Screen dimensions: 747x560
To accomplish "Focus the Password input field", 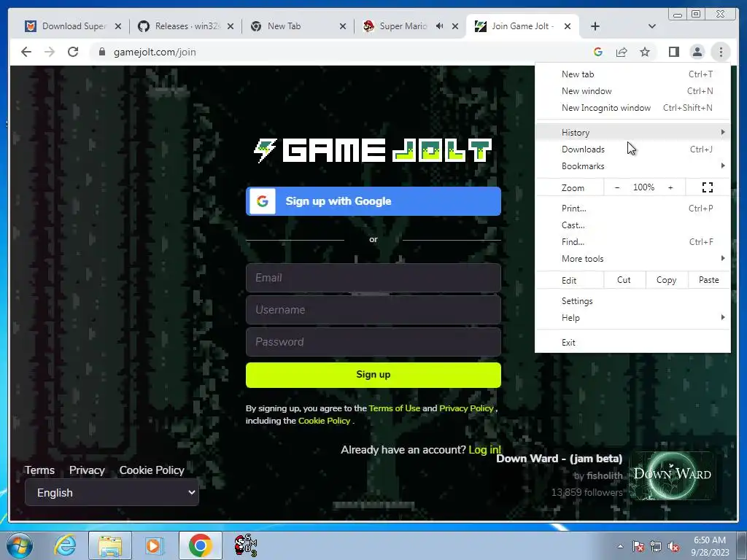I will (x=373, y=342).
